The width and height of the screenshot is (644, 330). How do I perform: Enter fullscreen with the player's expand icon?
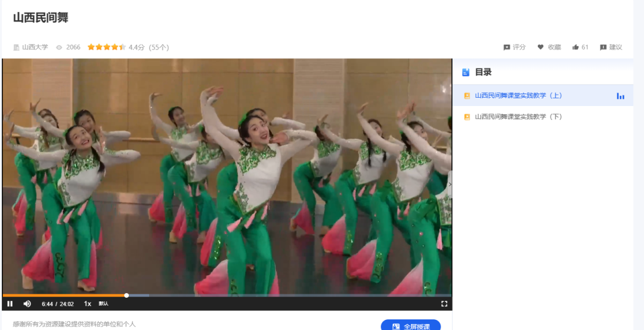(x=444, y=304)
